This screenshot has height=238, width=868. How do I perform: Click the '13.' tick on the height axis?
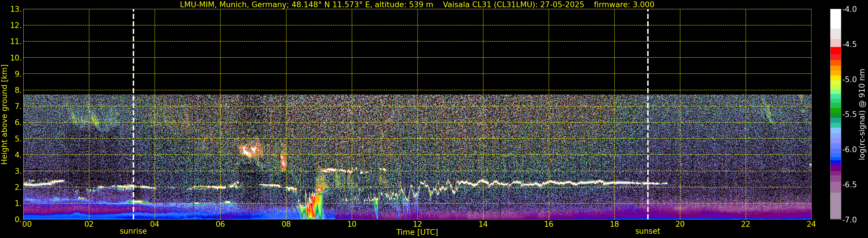point(16,10)
